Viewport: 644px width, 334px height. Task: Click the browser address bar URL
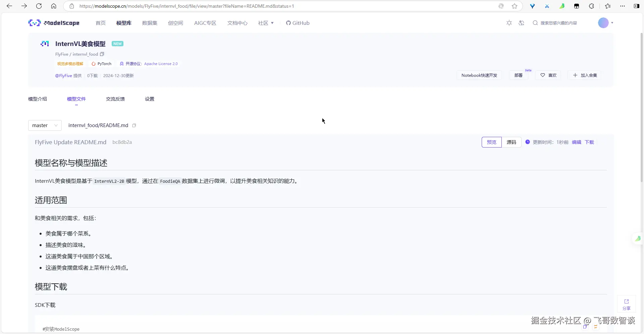pos(187,6)
